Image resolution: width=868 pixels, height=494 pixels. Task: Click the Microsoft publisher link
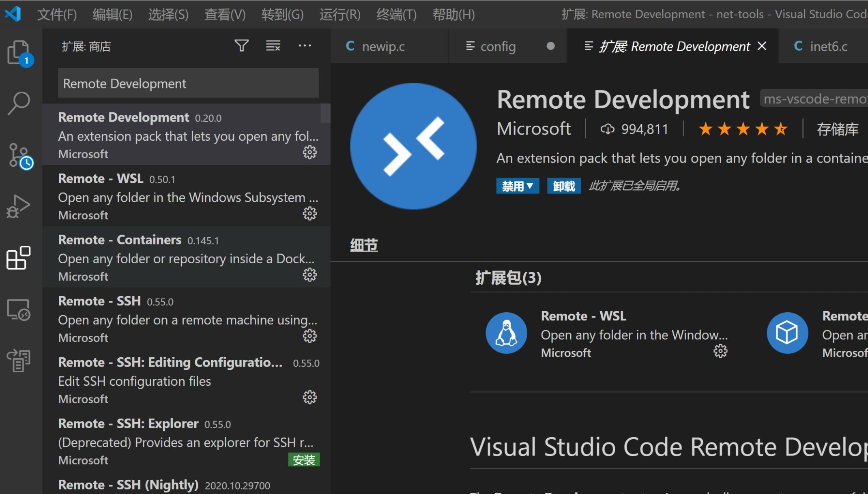[x=534, y=129]
